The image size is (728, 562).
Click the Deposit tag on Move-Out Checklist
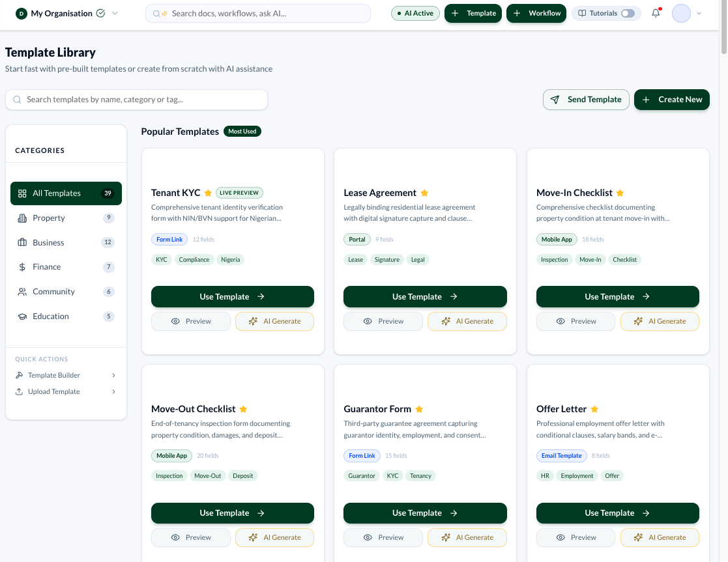[243, 475]
